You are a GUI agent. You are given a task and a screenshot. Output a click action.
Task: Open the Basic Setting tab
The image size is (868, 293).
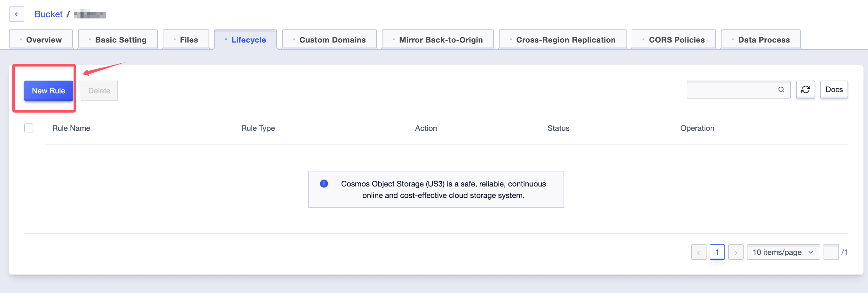(x=118, y=40)
